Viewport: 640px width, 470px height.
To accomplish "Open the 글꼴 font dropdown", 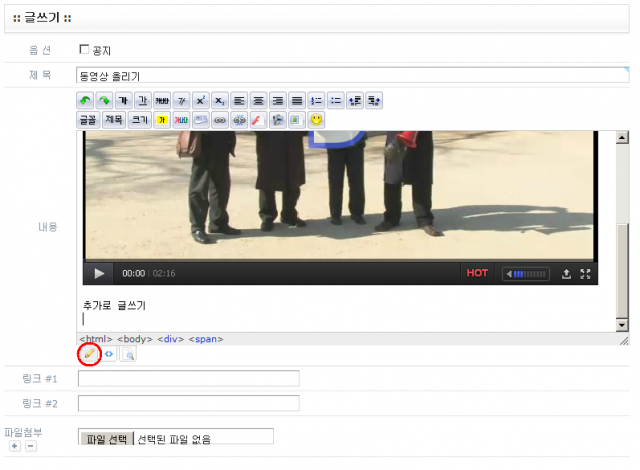I will 87,120.
